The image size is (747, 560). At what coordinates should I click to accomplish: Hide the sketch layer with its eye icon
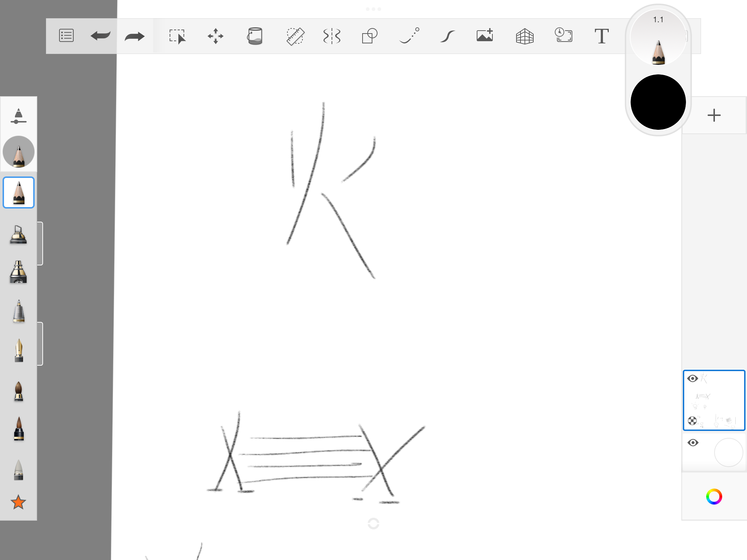click(692, 378)
